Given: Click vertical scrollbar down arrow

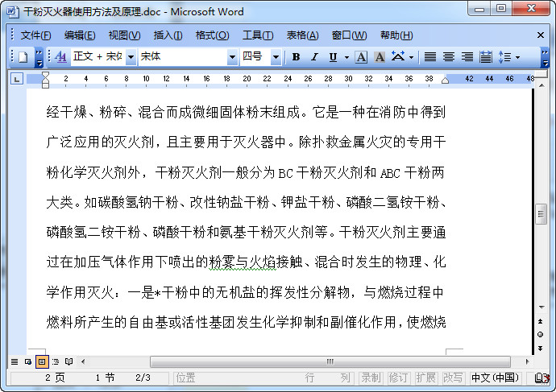Looking at the screenshot, I should point(541,307).
